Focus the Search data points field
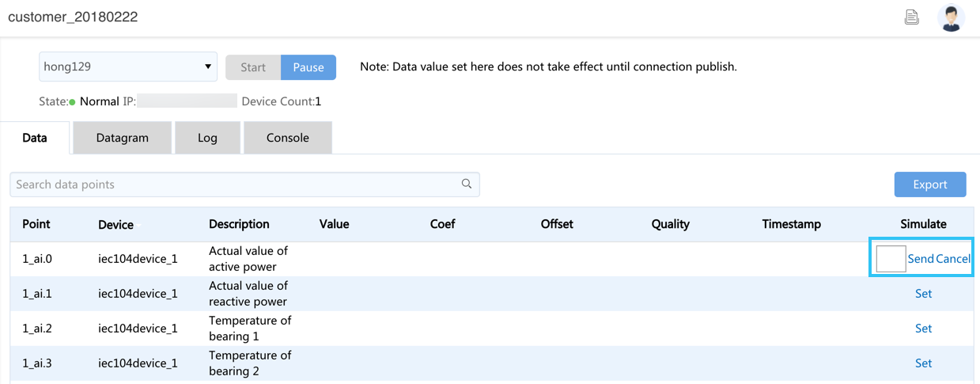The image size is (980, 384). pyautogui.click(x=244, y=184)
